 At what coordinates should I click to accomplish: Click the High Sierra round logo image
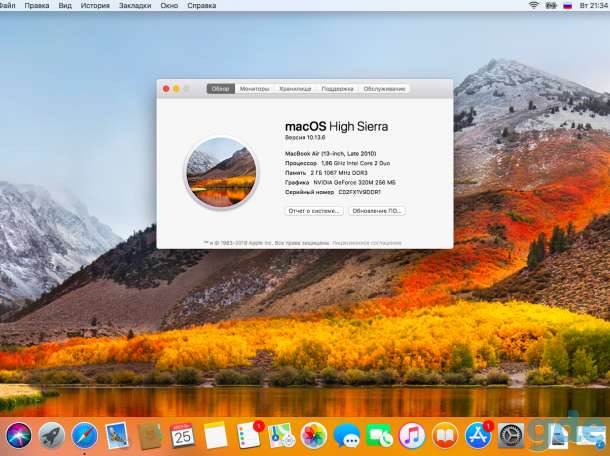221,173
